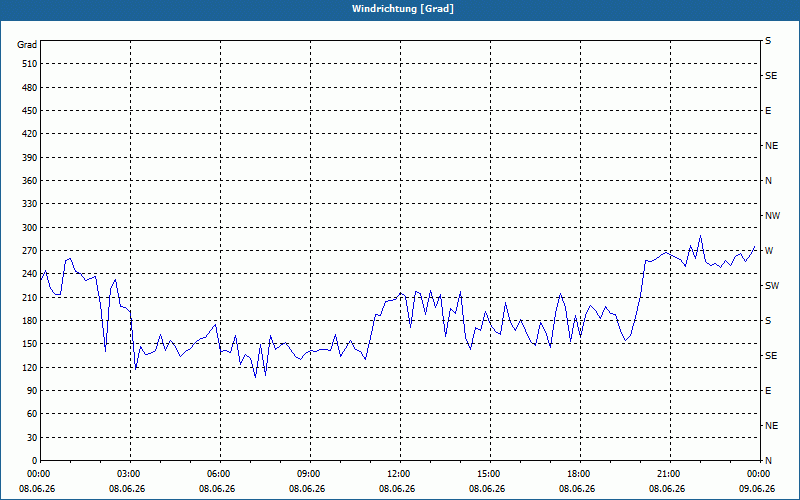Image resolution: width=800 pixels, height=500 pixels.
Task: Select the Grad unit label above the y-axis
Action: point(27,45)
